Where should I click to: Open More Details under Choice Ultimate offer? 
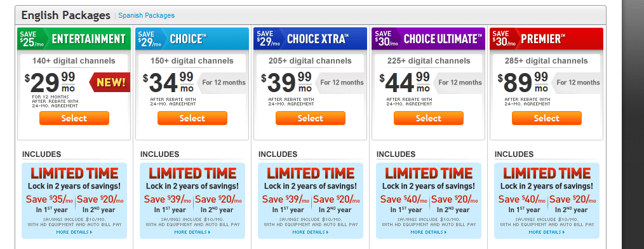(x=428, y=232)
